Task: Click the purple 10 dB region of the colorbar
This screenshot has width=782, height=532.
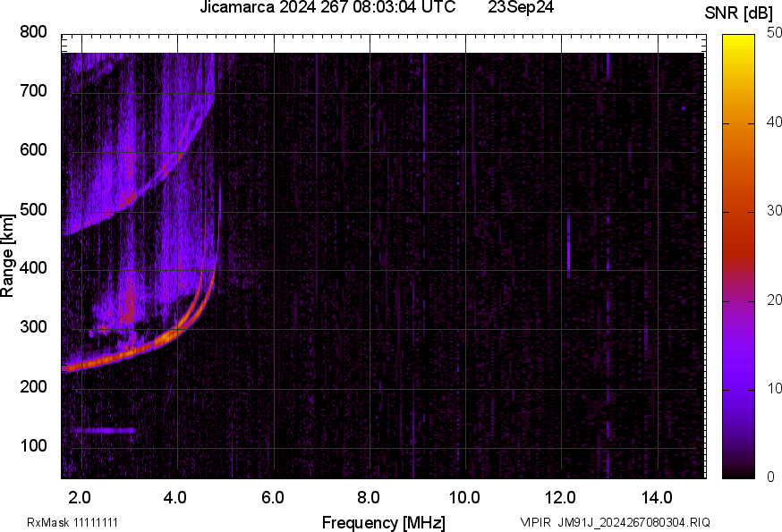Action: click(x=738, y=390)
